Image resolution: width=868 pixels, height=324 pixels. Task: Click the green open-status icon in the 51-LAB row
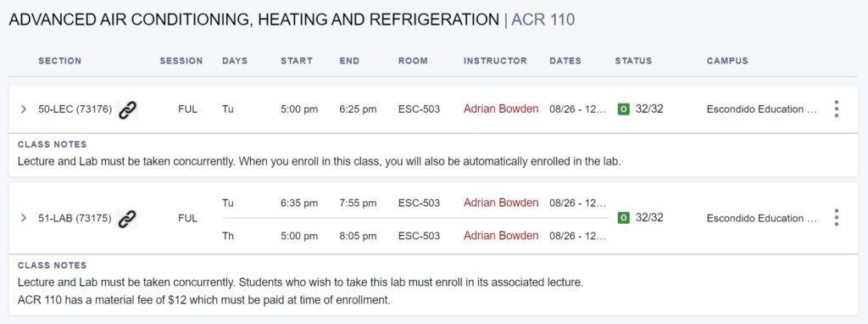[x=623, y=218]
